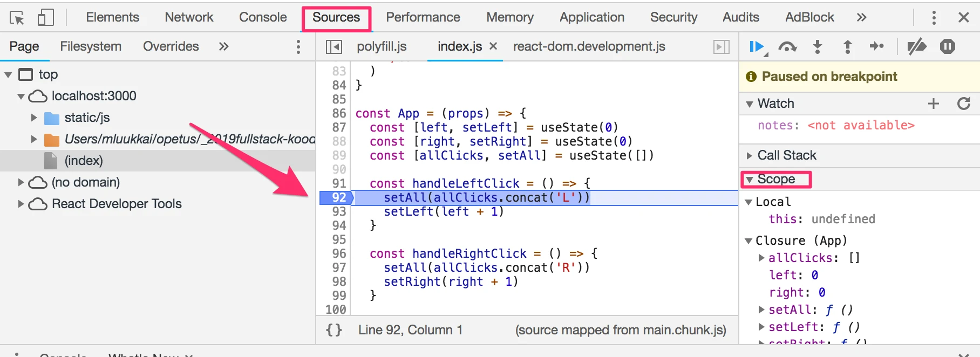Step into the next function call
This screenshot has width=980, height=357.
point(818,47)
